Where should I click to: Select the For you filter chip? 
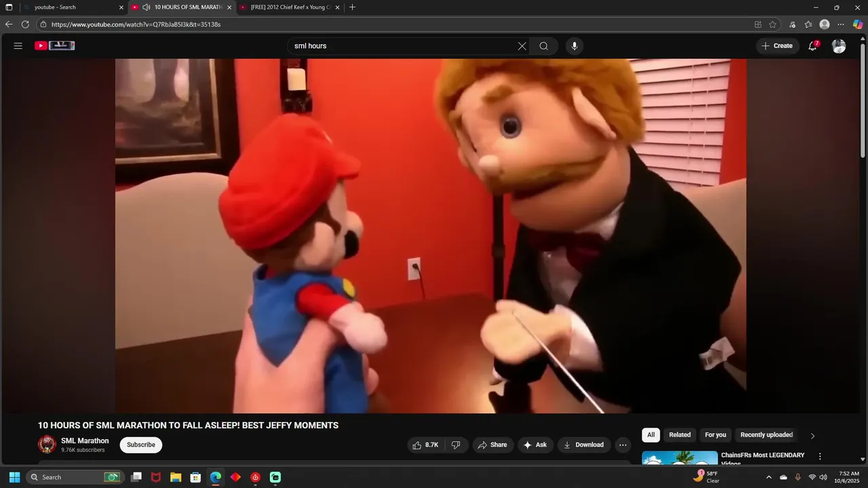(x=715, y=435)
